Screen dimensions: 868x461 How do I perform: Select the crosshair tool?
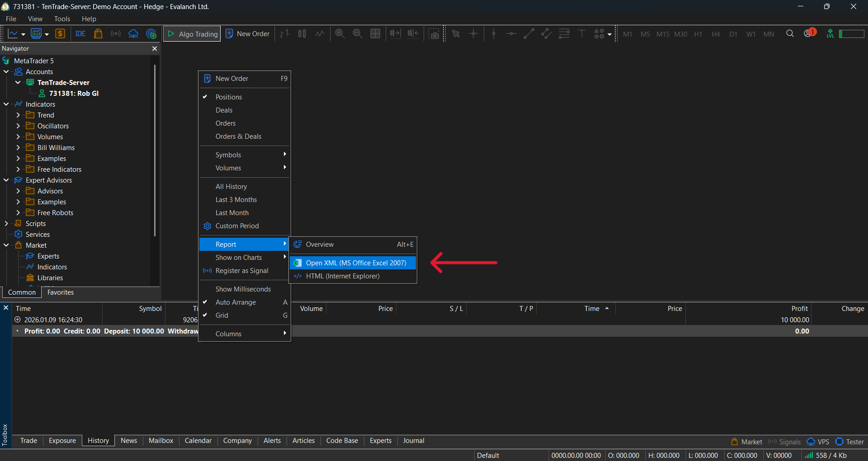[473, 34]
